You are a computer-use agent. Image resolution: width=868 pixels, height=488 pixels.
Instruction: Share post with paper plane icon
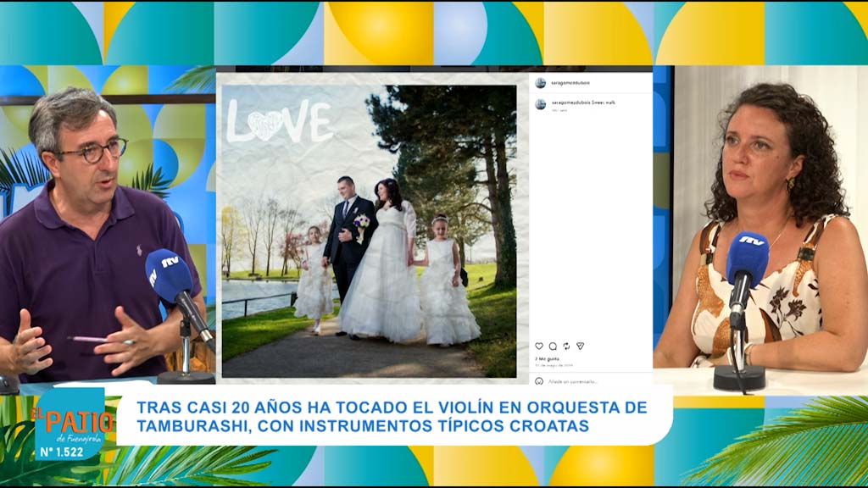pyautogui.click(x=580, y=347)
